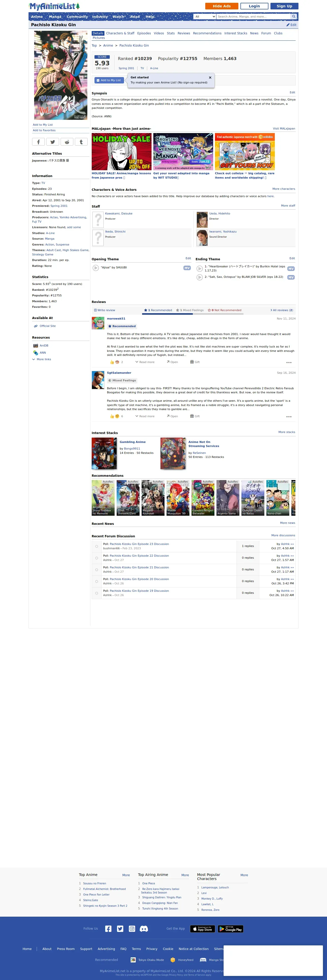
Task: Play the opening theme "Ajisai" by SHUUBI
Action: click(96, 268)
